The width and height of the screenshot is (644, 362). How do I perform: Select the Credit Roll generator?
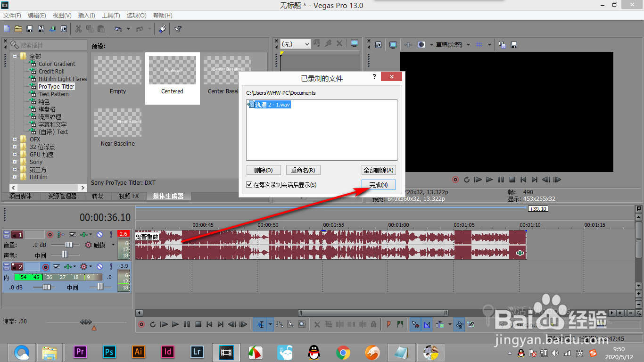point(51,71)
